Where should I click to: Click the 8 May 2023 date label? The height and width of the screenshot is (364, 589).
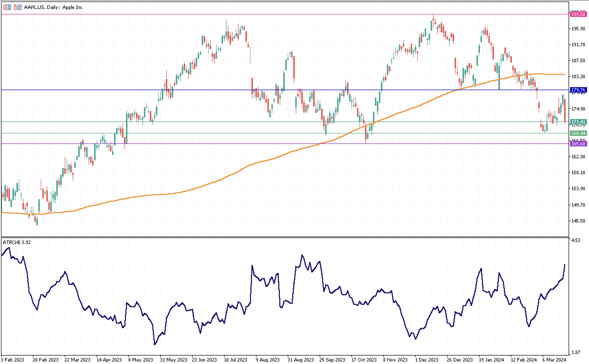click(140, 360)
